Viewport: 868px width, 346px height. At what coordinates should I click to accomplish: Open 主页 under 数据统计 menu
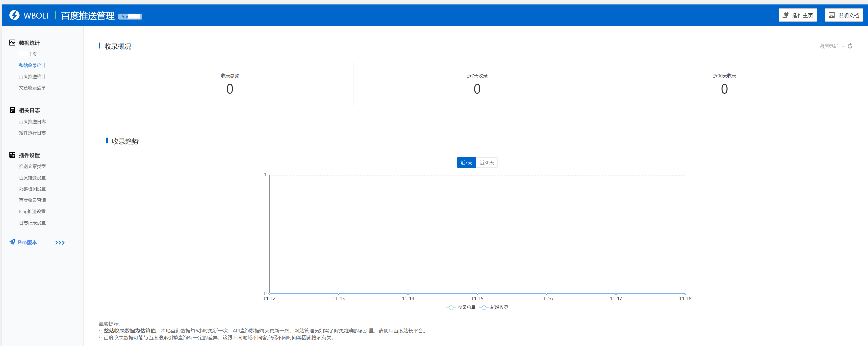[x=32, y=54]
